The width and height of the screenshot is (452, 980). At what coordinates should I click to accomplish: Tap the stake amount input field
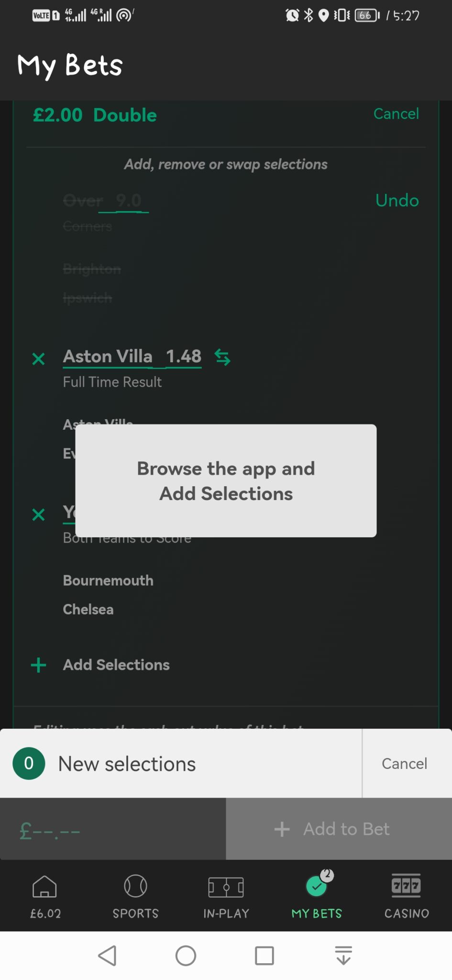(112, 829)
